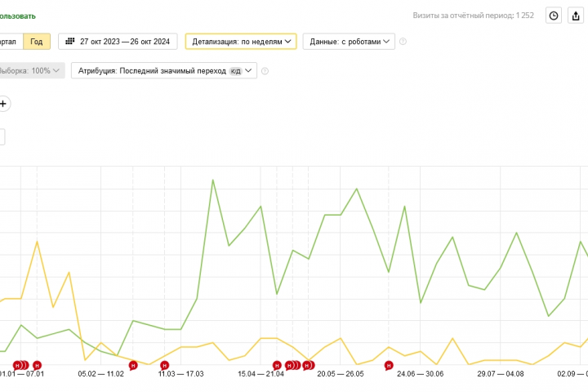Click the red note marker near 11.03 — 17.03

[x=164, y=365]
